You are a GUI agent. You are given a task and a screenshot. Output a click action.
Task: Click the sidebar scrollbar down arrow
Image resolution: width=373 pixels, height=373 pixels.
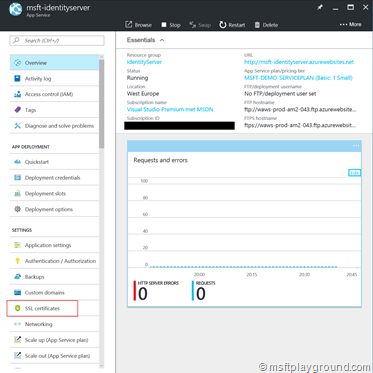pyautogui.click(x=102, y=366)
